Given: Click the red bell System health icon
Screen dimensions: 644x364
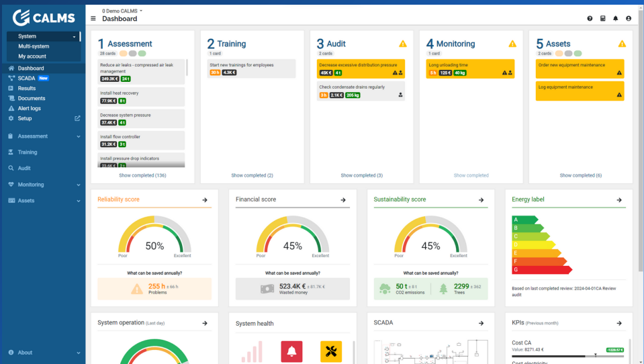Looking at the screenshot, I should 291,351.
